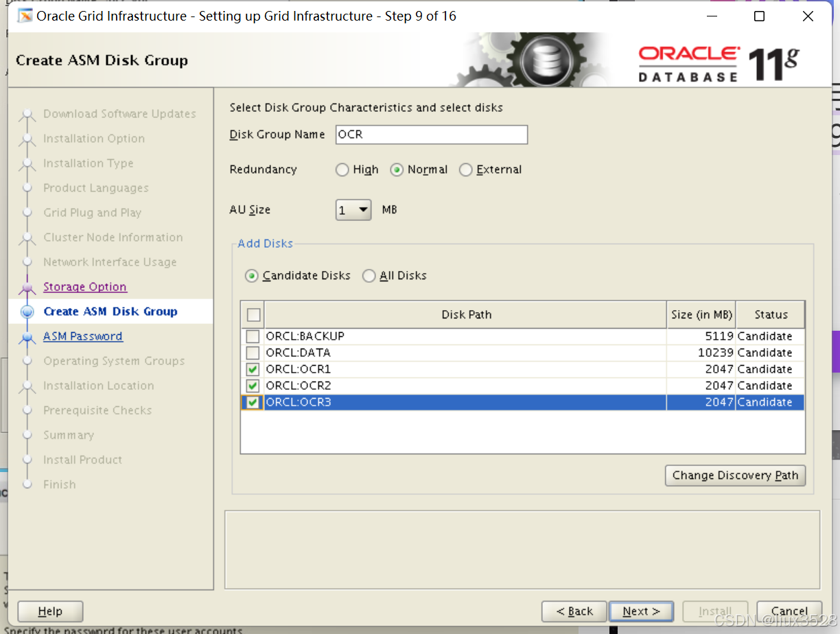Uncheck the ORCL:OCR2 disk checkbox
The image size is (840, 634).
253,386
